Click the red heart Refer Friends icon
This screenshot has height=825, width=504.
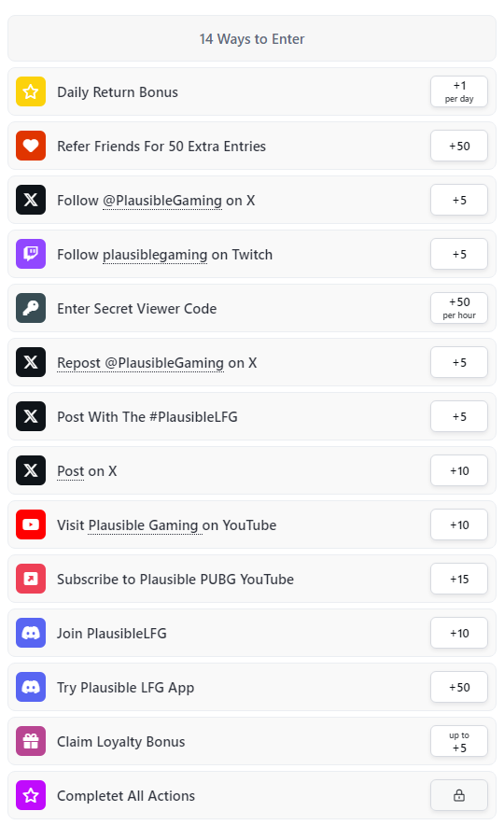pyautogui.click(x=31, y=146)
